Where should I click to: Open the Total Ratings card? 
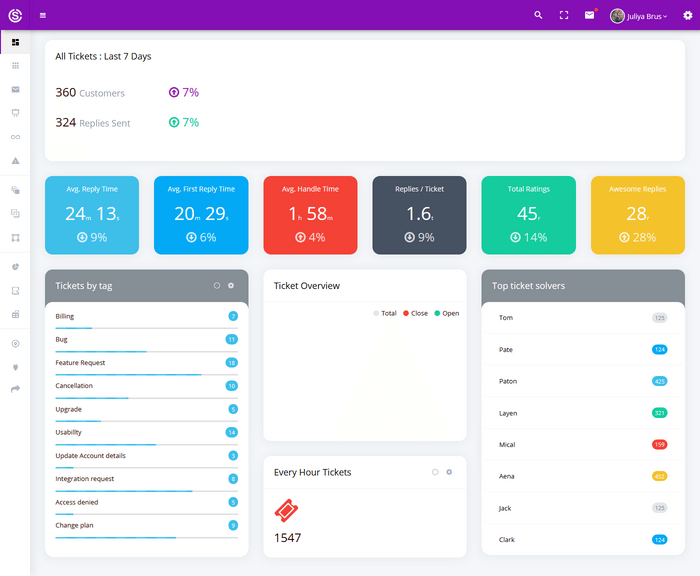[529, 215]
